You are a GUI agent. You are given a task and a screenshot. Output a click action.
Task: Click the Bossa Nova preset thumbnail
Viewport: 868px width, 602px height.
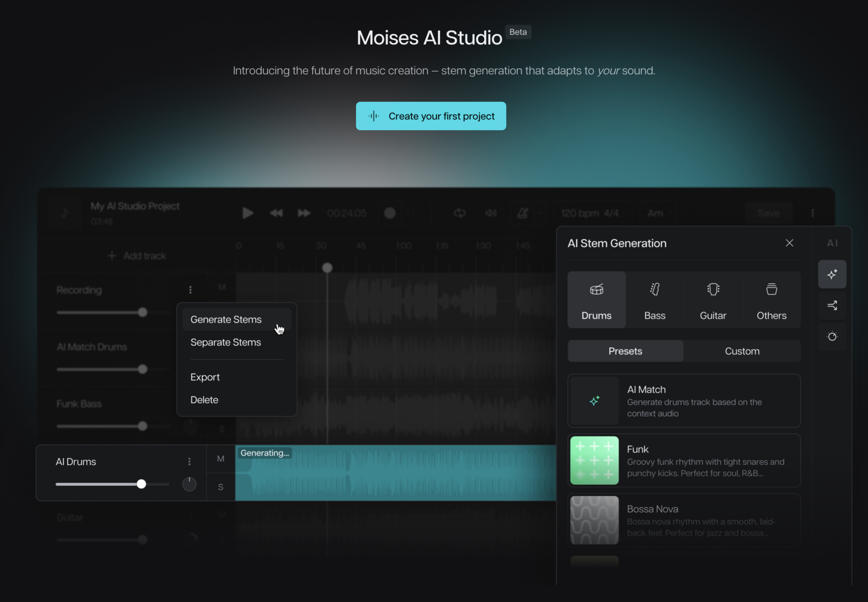coord(595,520)
